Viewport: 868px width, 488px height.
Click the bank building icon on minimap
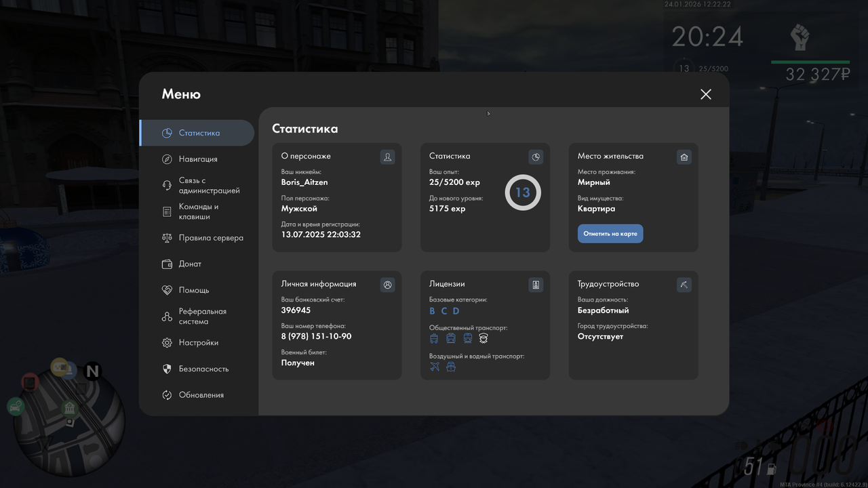(69, 408)
